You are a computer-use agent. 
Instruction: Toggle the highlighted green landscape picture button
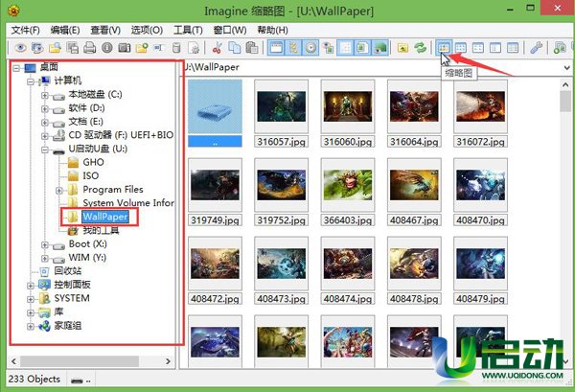point(379,48)
